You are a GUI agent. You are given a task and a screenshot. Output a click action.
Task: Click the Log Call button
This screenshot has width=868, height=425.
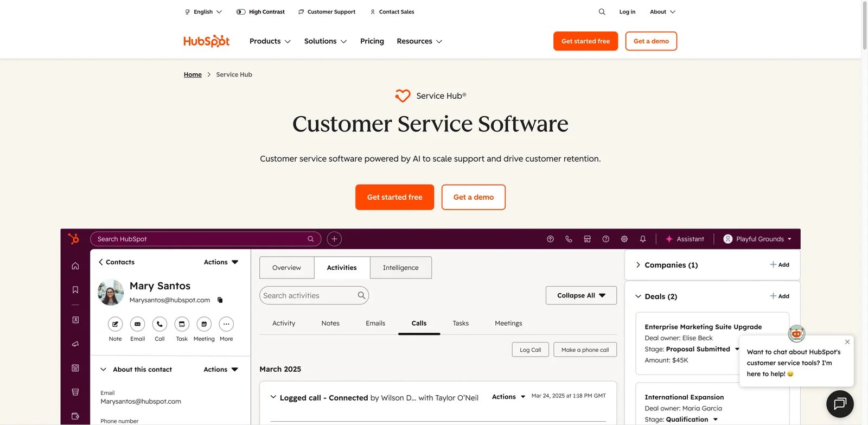click(x=531, y=350)
